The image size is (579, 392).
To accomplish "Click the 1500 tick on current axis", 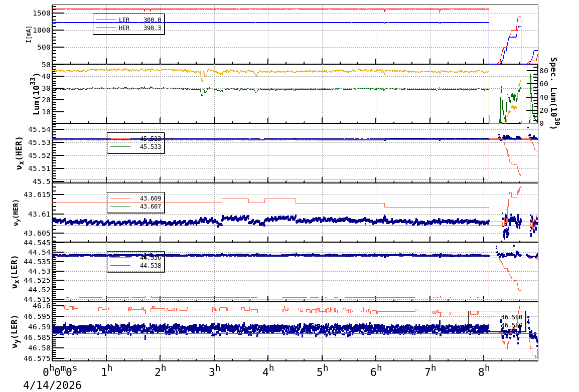I will coord(41,13).
